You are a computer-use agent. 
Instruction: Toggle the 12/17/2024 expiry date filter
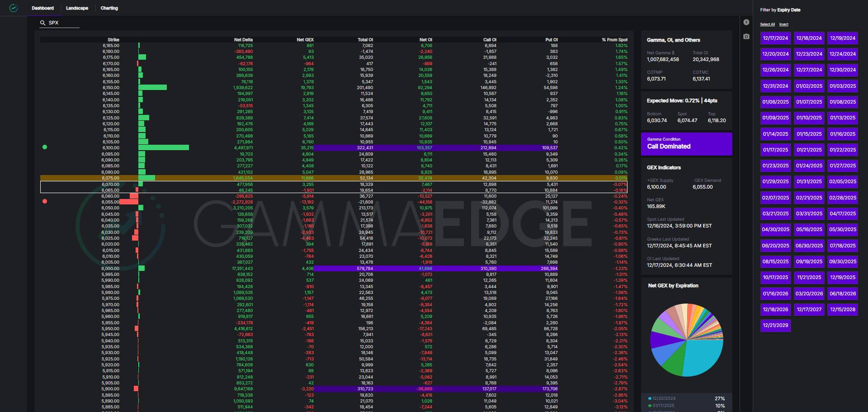coord(775,38)
